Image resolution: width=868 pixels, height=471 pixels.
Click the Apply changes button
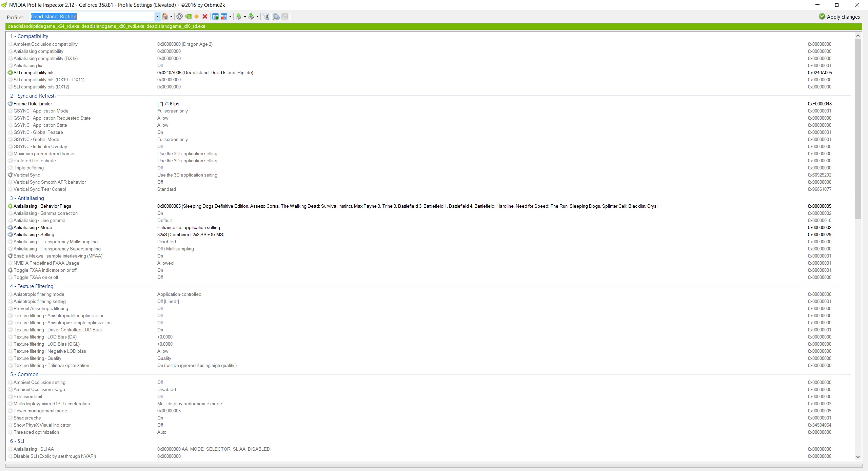pos(839,17)
